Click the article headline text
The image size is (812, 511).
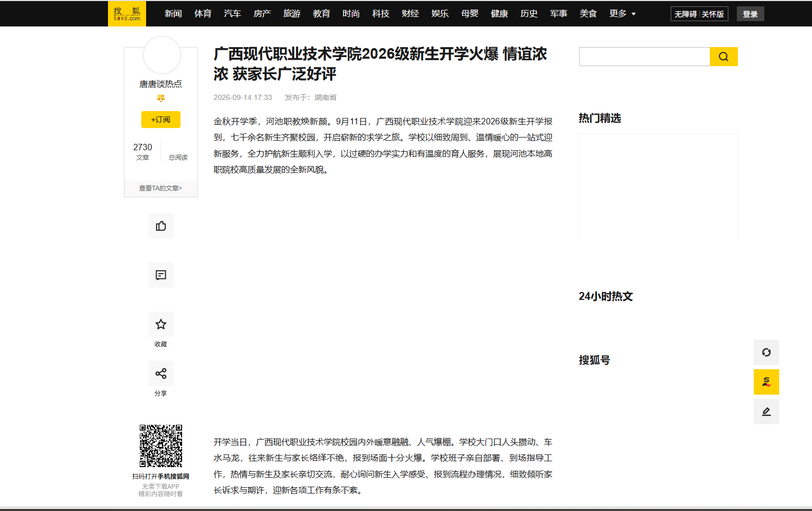[x=380, y=63]
